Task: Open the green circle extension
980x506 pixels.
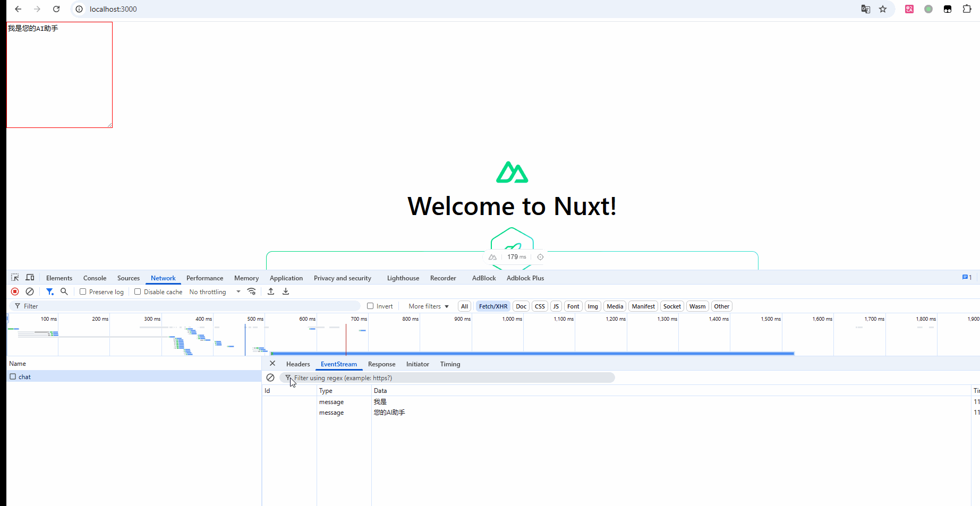Action: [x=928, y=9]
